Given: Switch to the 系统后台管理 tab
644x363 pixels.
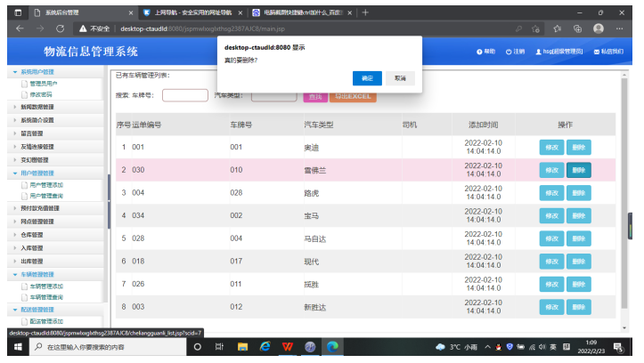Looking at the screenshot, I should tap(82, 12).
